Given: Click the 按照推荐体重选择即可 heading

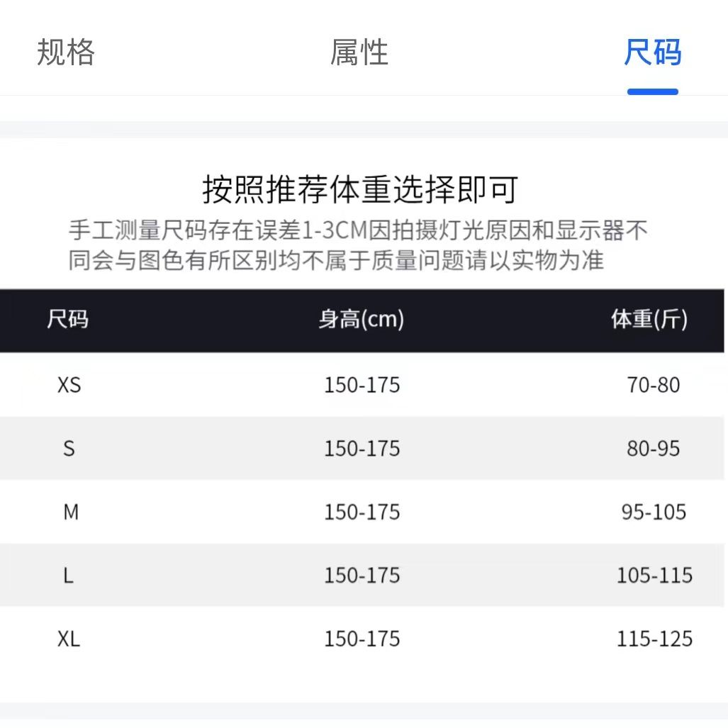Looking at the screenshot, I should pos(360,189).
